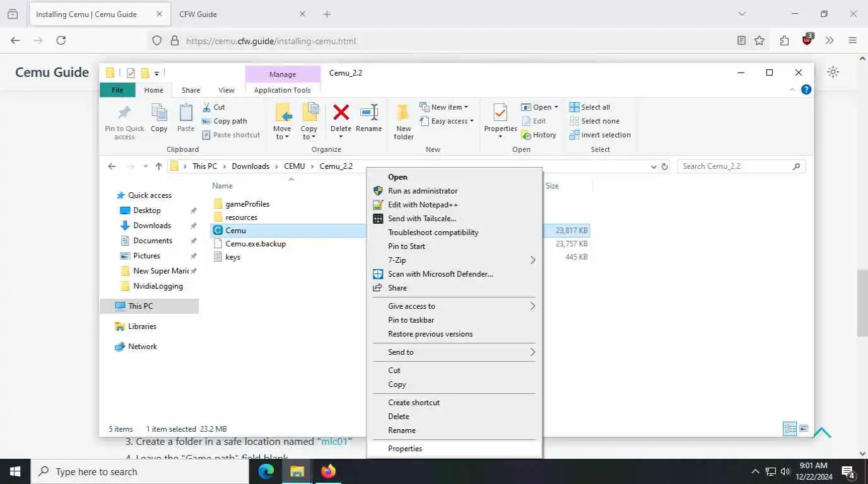868x484 pixels.
Task: Expand the 7-Zip submenu
Action: point(532,260)
